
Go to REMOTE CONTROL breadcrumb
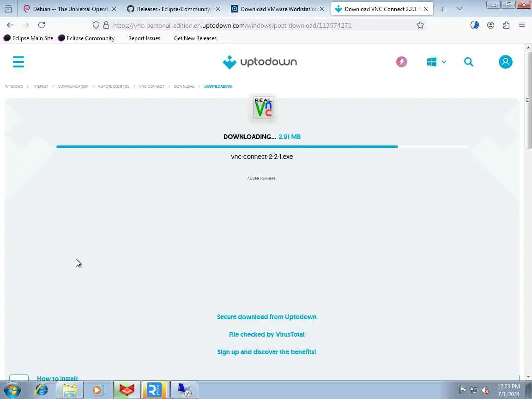pos(114,86)
